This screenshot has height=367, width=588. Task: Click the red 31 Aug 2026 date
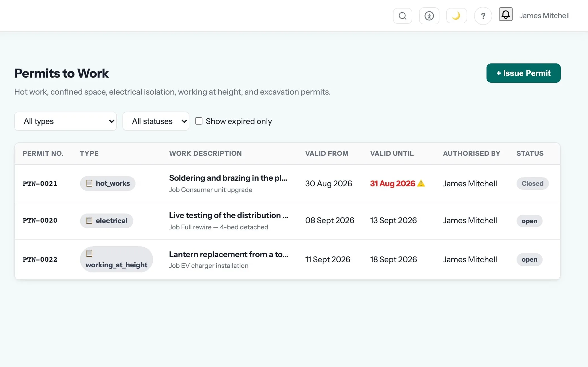(392, 183)
